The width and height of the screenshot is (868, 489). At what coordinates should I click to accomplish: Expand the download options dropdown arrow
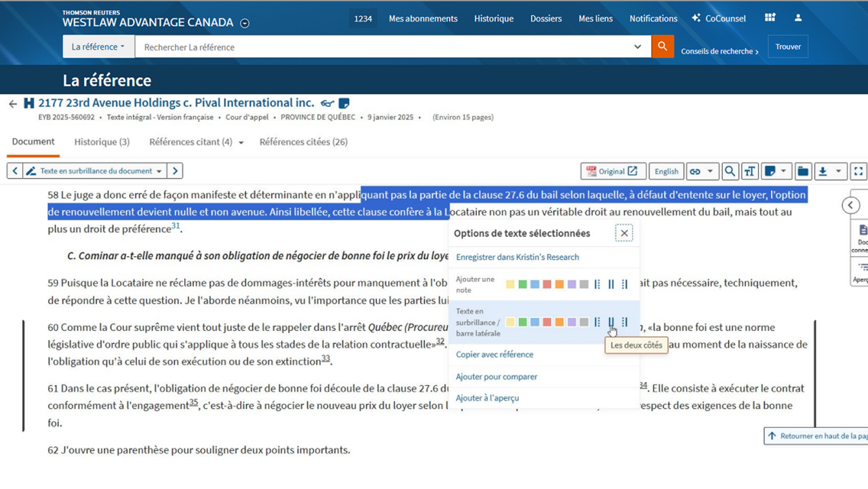(838, 172)
